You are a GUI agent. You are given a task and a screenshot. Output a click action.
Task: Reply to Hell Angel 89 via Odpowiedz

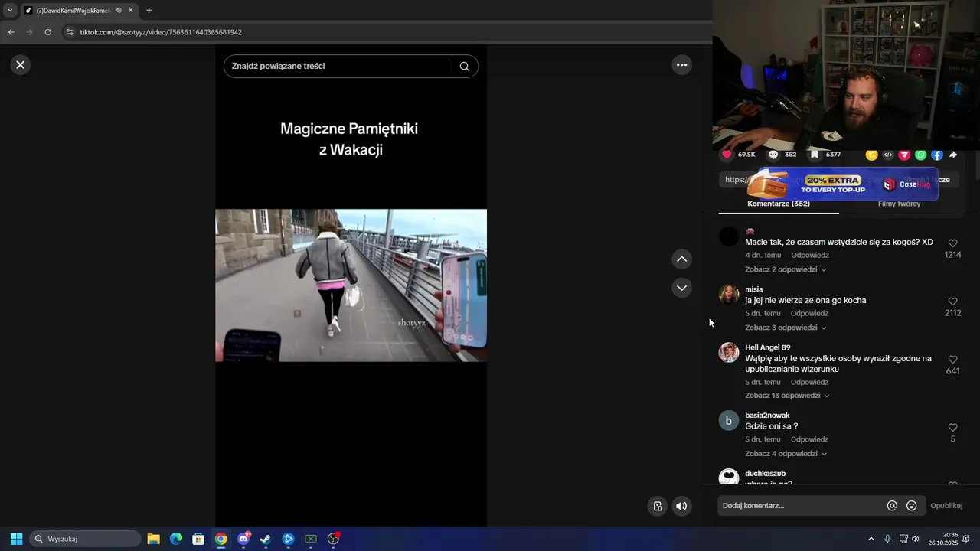click(809, 382)
